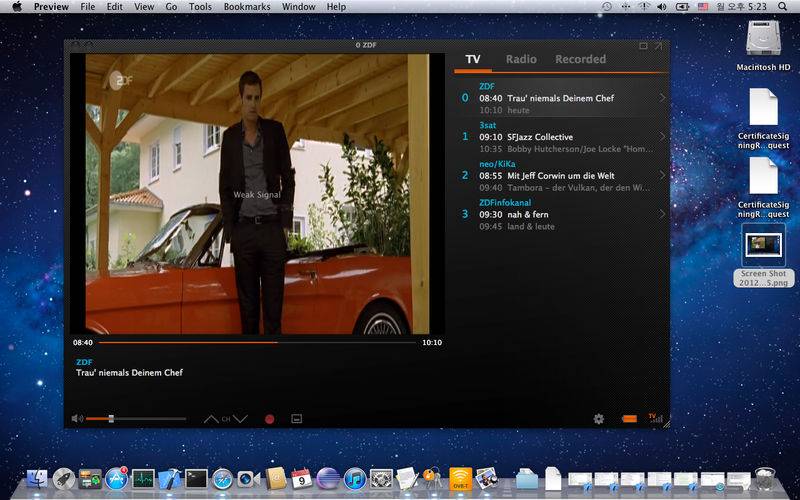Open the Go menu
Screen dimensions: 800x500
171,7
